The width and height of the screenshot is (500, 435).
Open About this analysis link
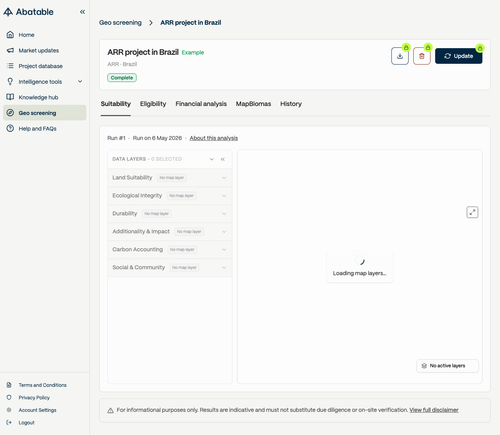click(x=214, y=138)
